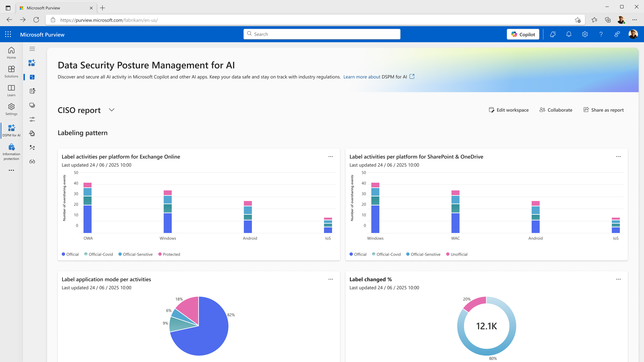Open more options for SharePoint & OneDrive chart
The width and height of the screenshot is (644, 362).
tap(618, 157)
